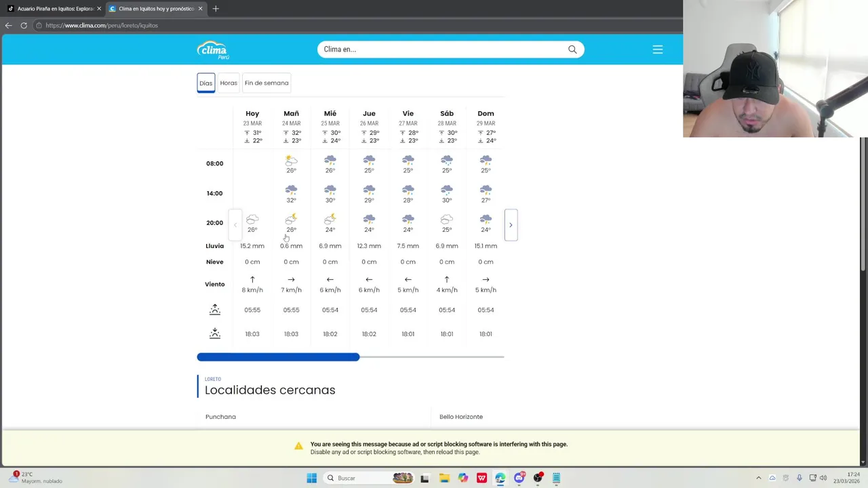Click Dom 14:00 rain icon
Image resolution: width=868 pixels, height=488 pixels.
[x=486, y=190]
